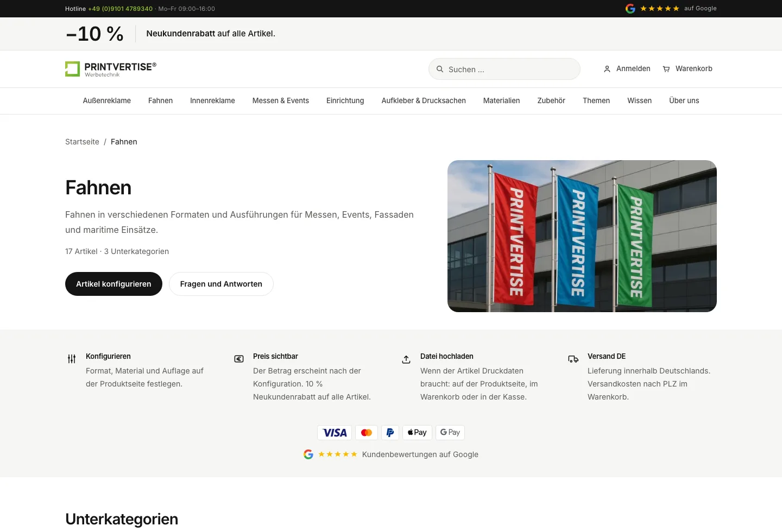Click the Google icon in top bar
Screen dimensions: 782x532
630,9
